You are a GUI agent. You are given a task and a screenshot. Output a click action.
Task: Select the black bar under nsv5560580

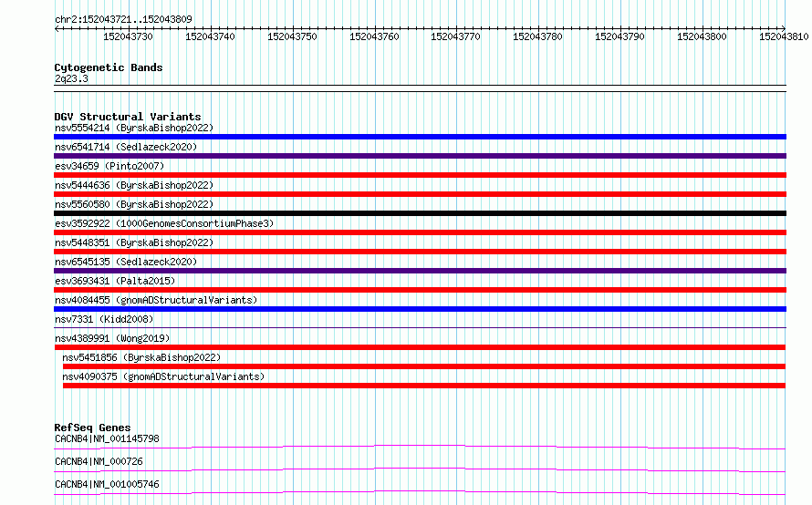[x=420, y=213]
